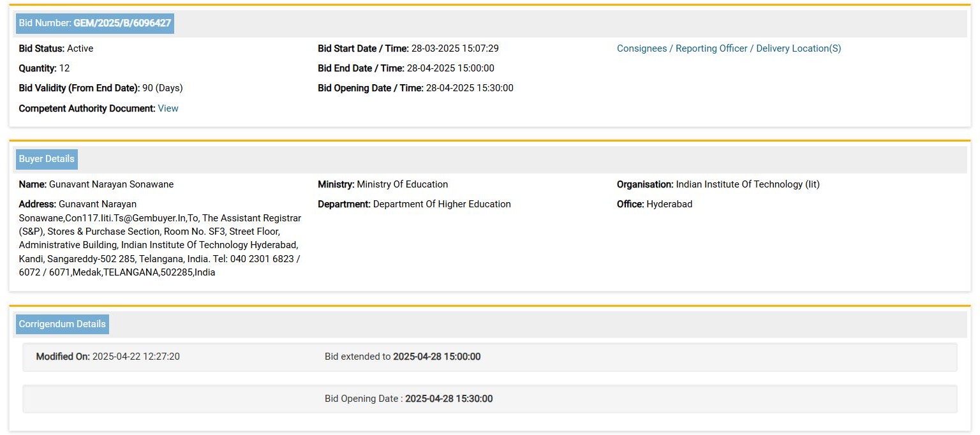Select the Bid Start Date 28-03-2025 15:07:29
Screen dimensions: 980x435
tap(408, 48)
